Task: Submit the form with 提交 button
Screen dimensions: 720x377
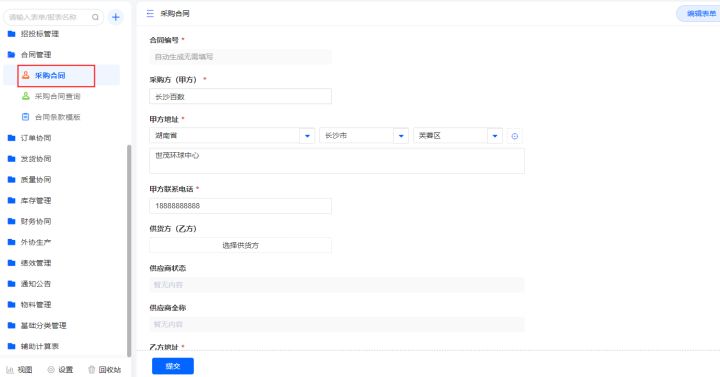Action: 173,366
